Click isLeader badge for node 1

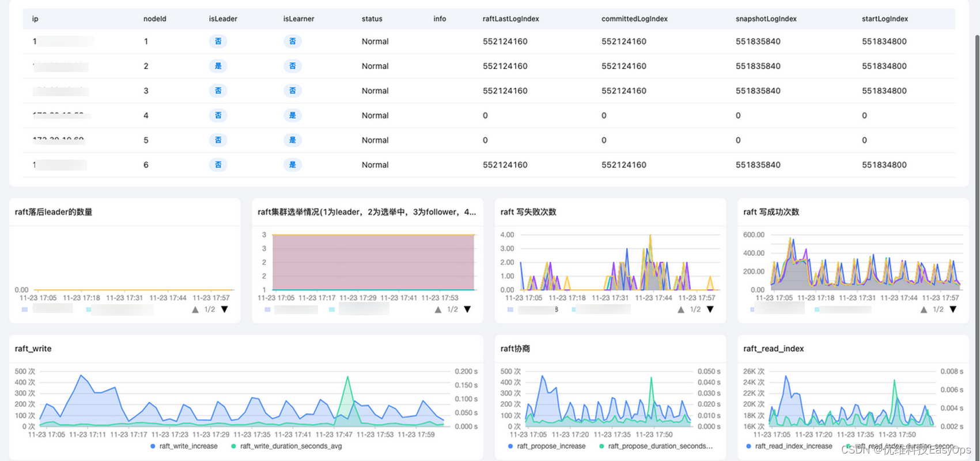point(218,41)
